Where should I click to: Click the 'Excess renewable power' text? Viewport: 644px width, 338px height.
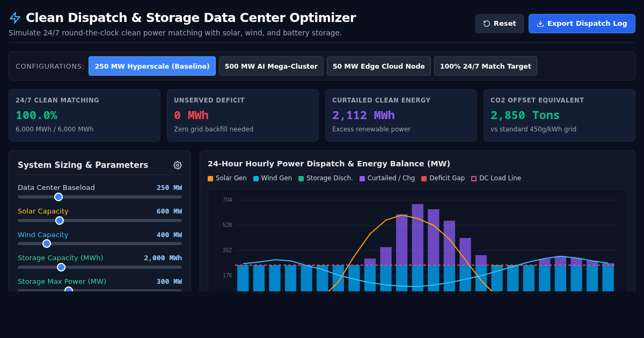pos(371,129)
